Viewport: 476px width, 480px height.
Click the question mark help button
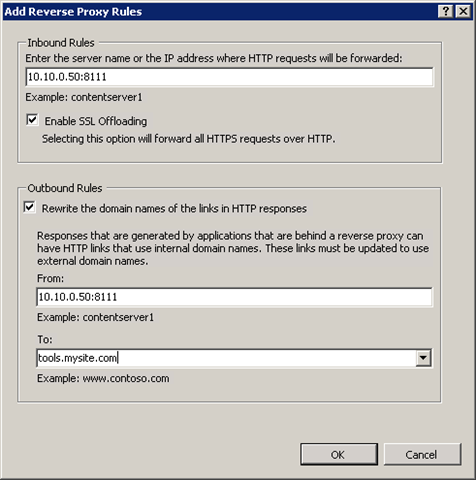445,12
